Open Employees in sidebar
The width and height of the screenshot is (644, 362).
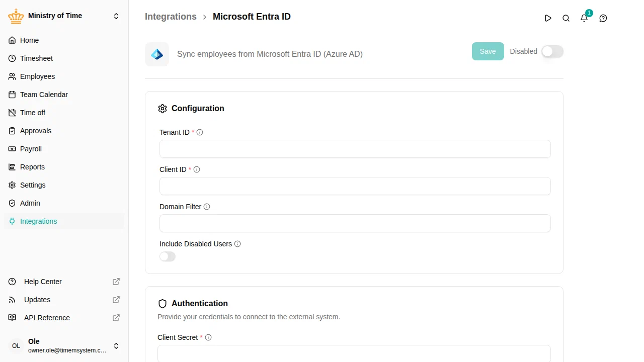click(x=64, y=76)
